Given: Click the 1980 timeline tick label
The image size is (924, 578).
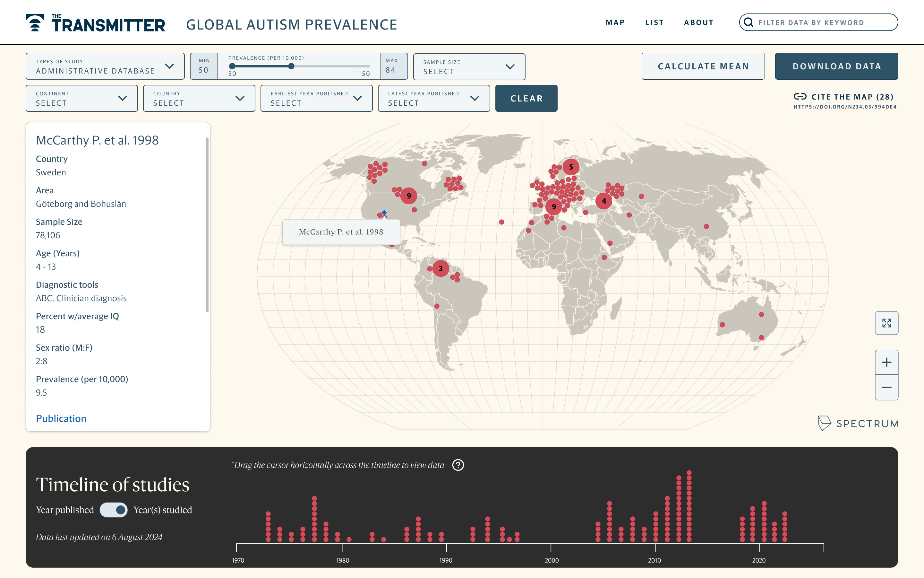Looking at the screenshot, I should point(343,560).
